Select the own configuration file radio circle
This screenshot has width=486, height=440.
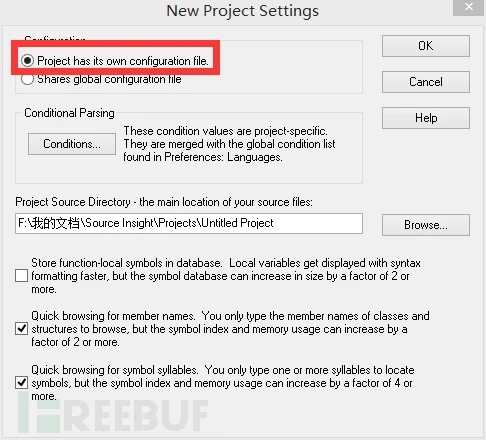click(27, 61)
